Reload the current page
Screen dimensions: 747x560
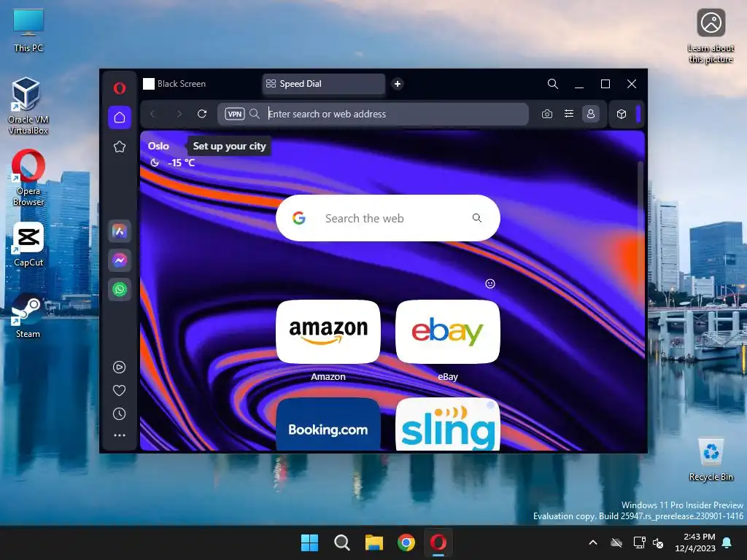click(202, 114)
